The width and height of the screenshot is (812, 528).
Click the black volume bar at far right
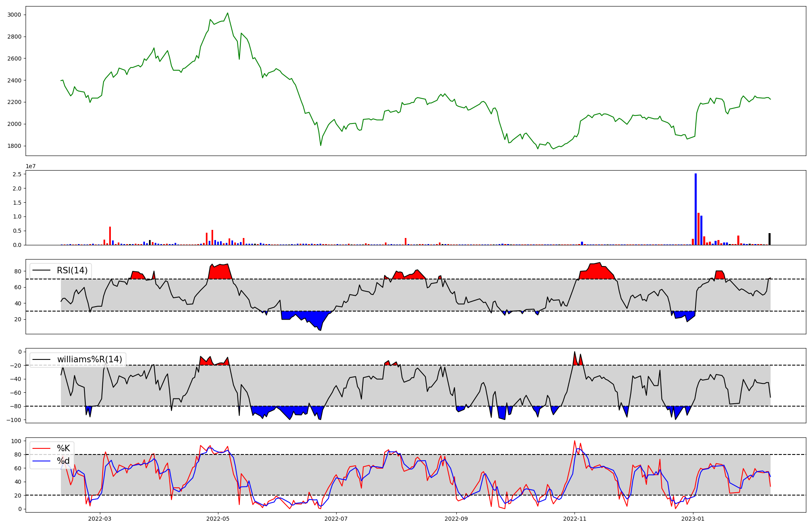click(x=769, y=239)
